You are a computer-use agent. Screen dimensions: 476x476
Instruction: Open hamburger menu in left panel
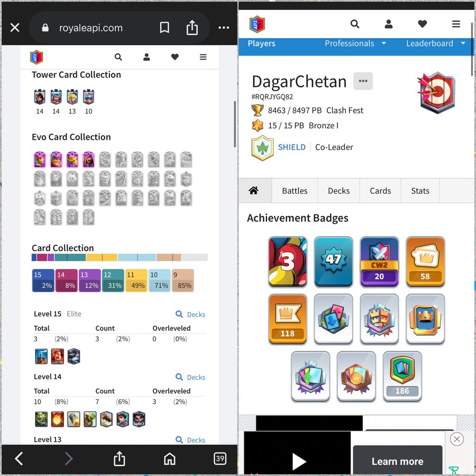click(x=203, y=57)
